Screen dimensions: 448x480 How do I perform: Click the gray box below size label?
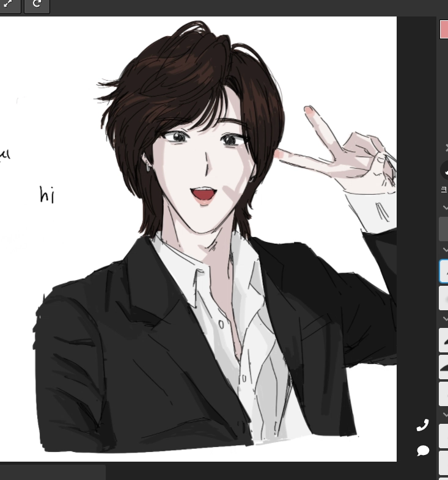444,229
